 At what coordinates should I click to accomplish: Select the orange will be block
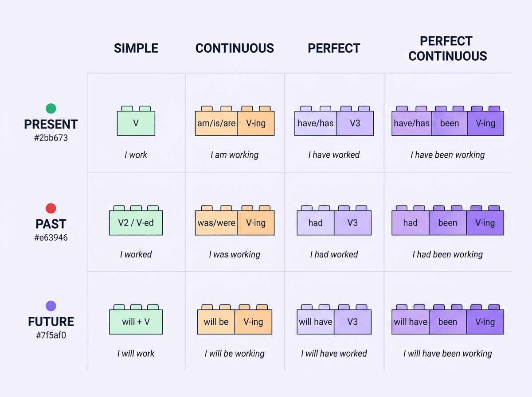(x=216, y=322)
